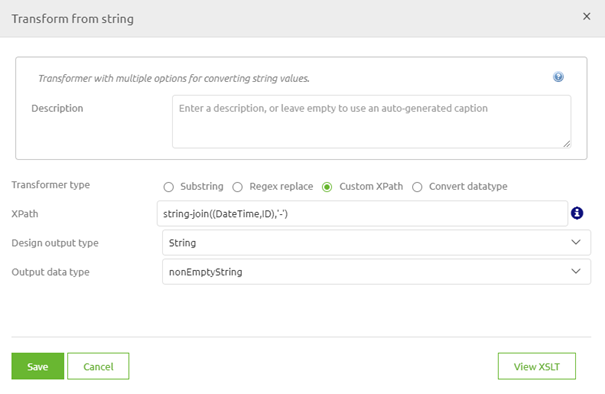The image size is (605, 394).
Task: Click the italic transformer description text
Action: [x=174, y=78]
